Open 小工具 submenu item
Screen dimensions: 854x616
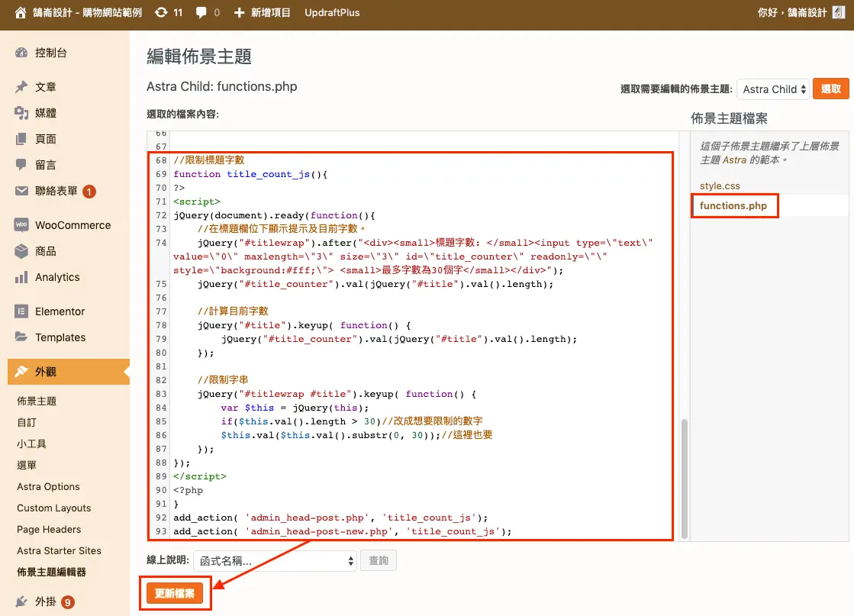point(31,444)
